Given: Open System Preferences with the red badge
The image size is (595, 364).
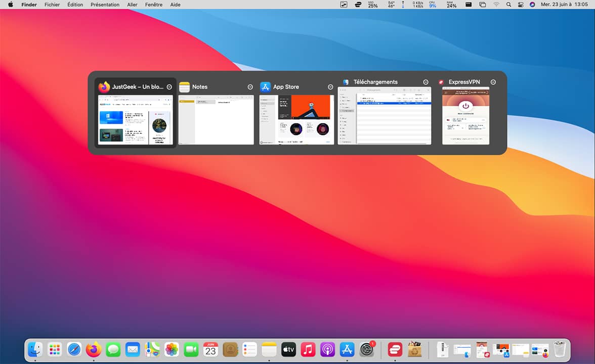Looking at the screenshot, I should point(367,350).
